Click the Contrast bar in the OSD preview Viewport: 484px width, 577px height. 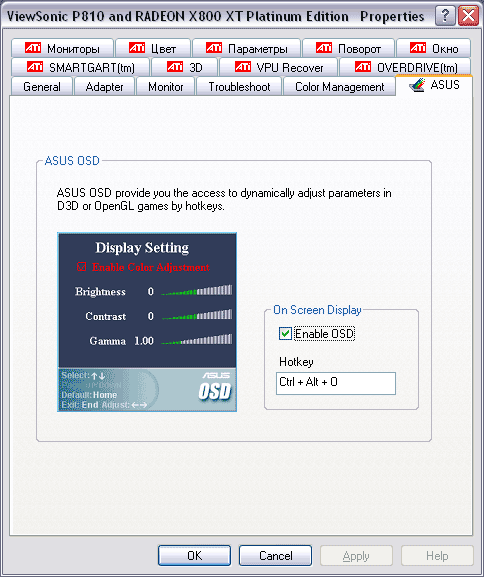click(x=197, y=315)
